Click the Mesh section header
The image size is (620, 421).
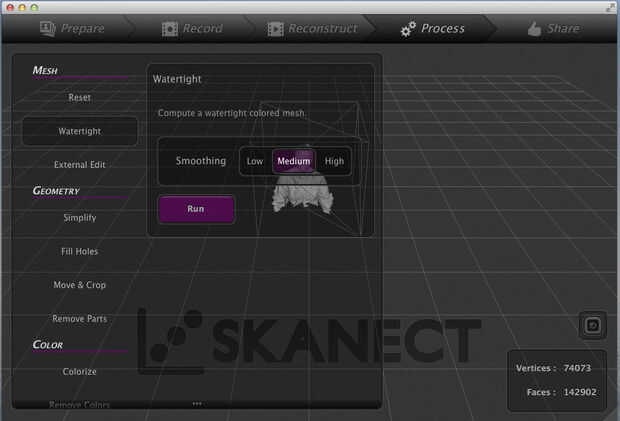(45, 70)
